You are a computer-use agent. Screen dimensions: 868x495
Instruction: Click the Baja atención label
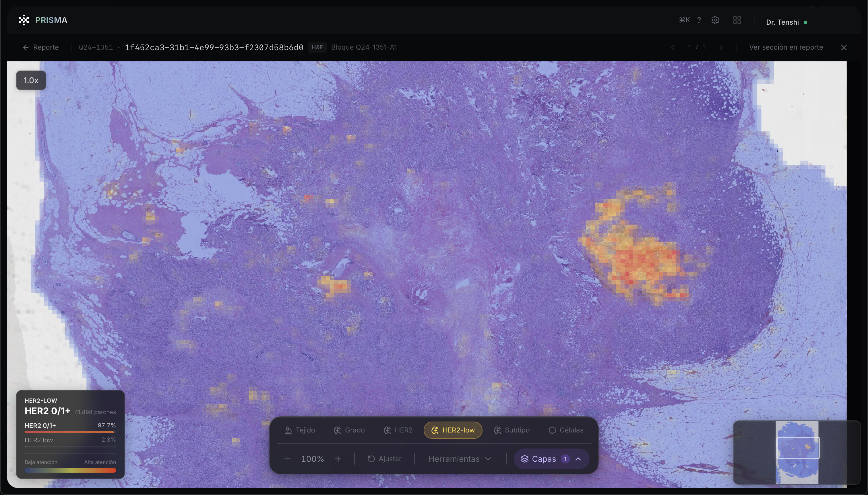click(41, 462)
